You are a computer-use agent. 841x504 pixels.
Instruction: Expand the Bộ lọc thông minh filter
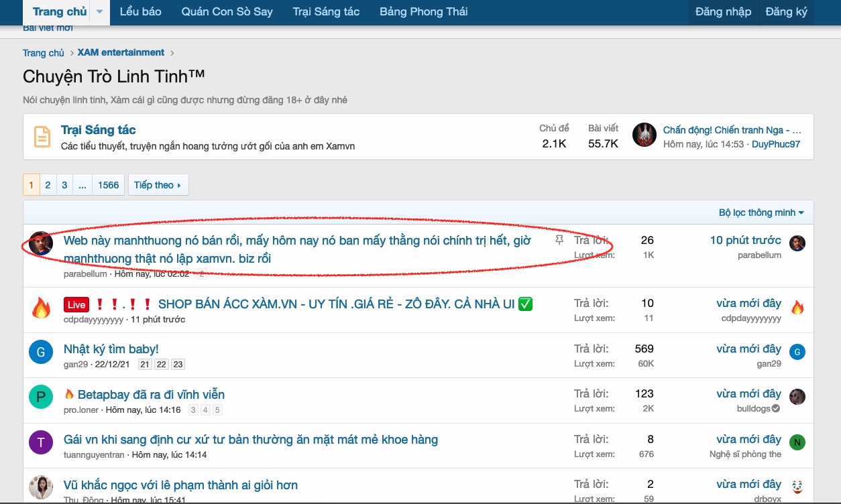coord(761,212)
